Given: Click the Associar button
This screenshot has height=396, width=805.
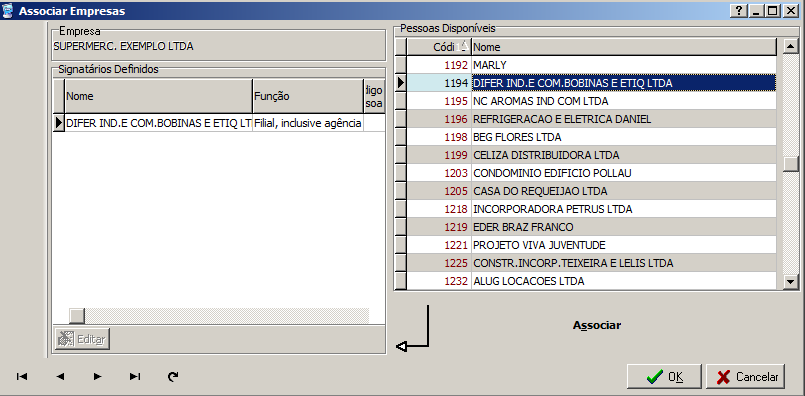Looking at the screenshot, I should pos(597,325).
